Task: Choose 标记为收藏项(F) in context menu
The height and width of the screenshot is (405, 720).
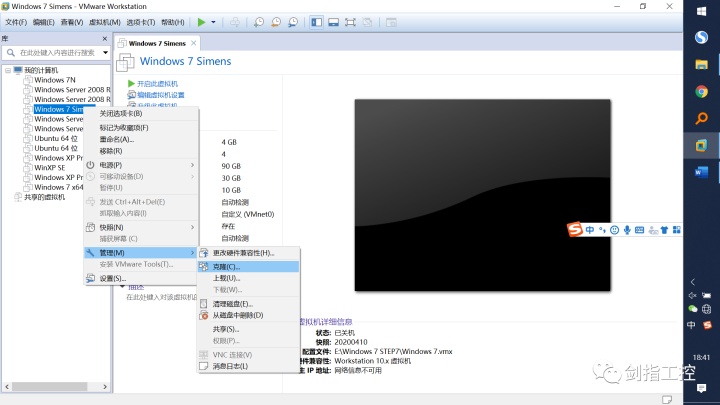Action: [141, 128]
